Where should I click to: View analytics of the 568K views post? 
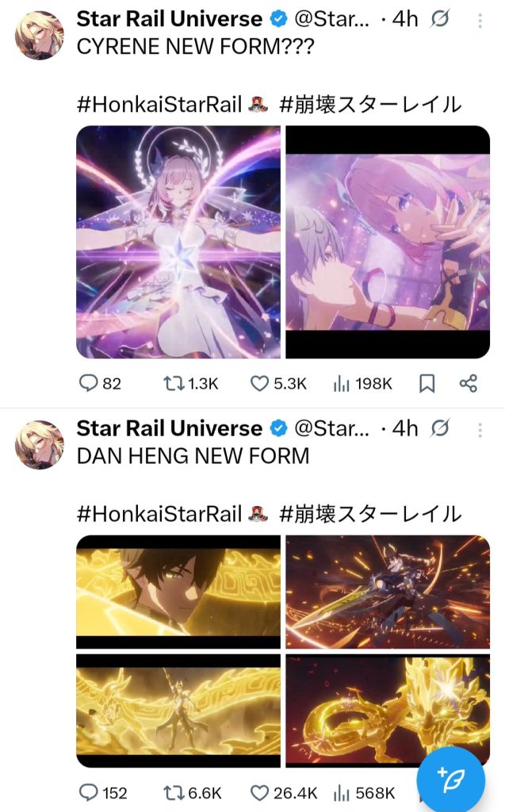364,793
